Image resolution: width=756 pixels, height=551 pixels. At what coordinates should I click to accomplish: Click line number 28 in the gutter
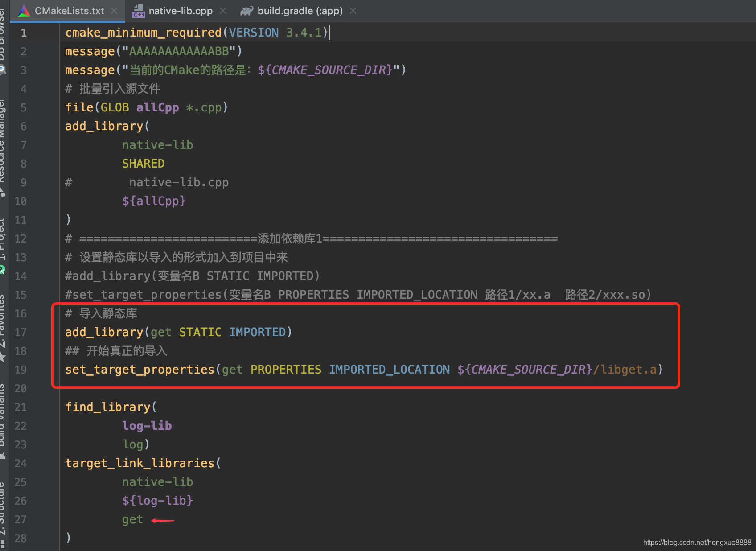point(21,538)
